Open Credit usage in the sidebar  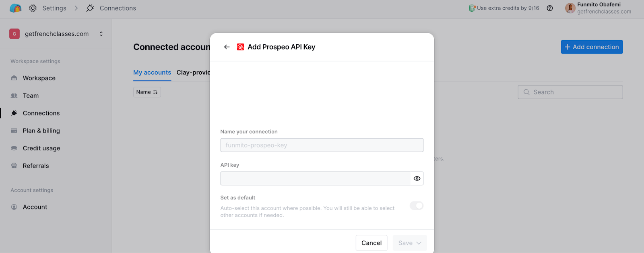tap(41, 148)
